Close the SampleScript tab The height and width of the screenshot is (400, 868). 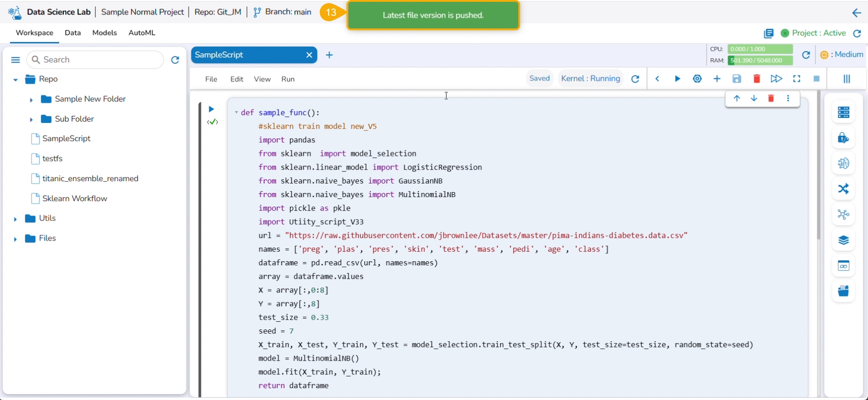click(x=309, y=55)
